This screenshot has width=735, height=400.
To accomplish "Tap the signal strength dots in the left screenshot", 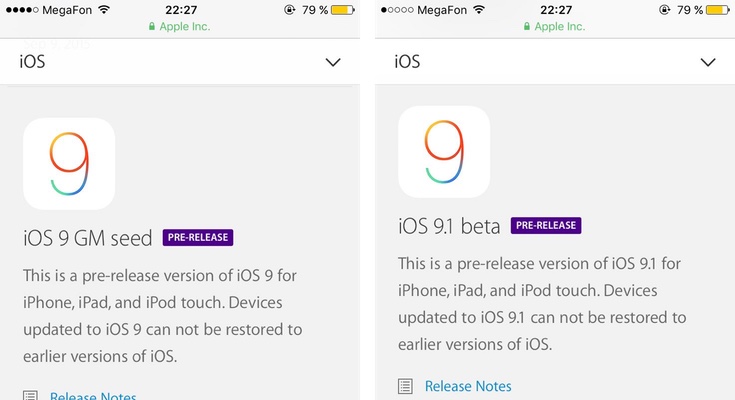I will [21, 10].
